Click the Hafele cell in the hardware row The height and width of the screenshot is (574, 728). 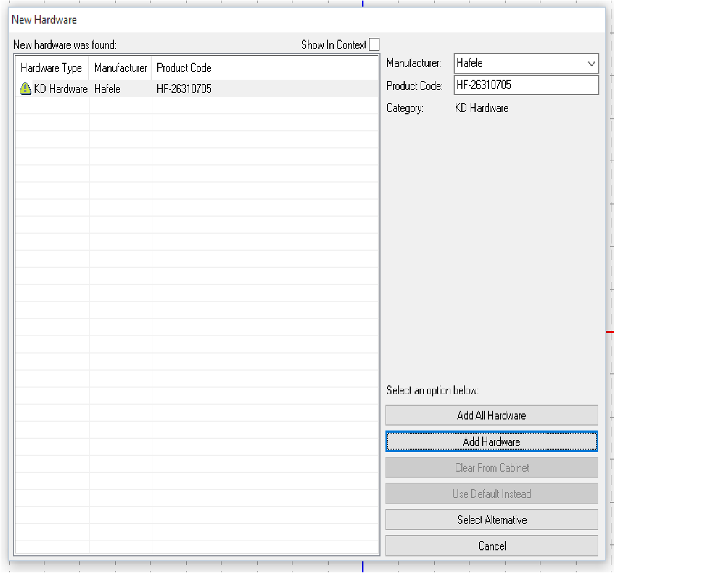[107, 89]
